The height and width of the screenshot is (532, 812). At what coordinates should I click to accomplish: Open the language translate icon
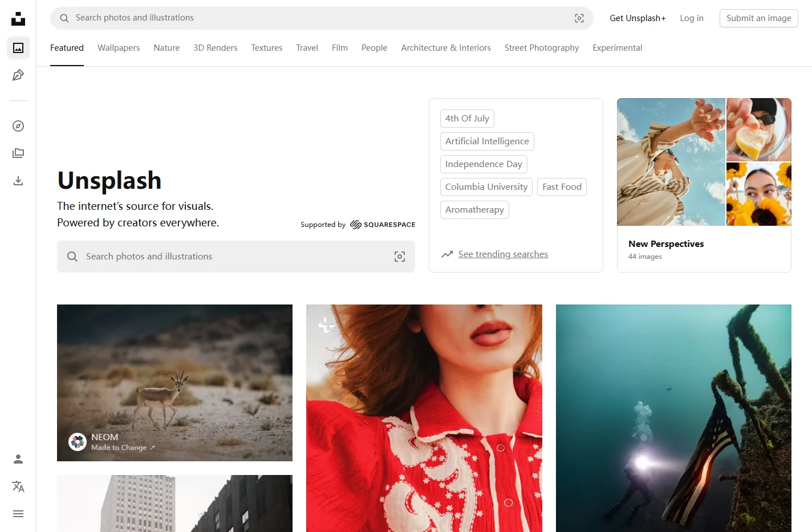coord(18,486)
